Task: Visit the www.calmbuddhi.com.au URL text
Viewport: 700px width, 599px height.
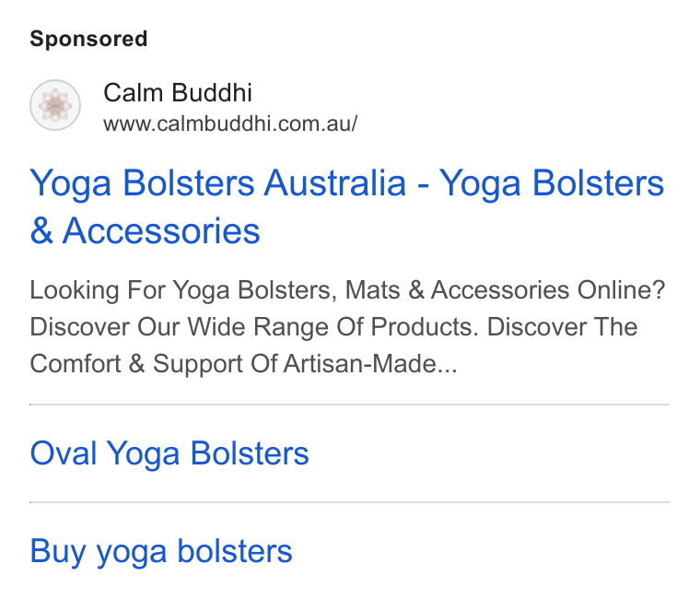Action: [x=230, y=123]
